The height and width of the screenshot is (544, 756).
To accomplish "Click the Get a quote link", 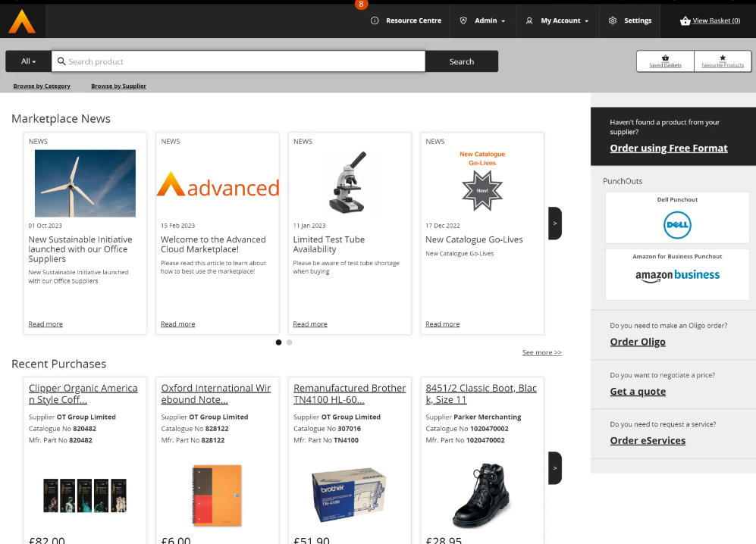I will pyautogui.click(x=638, y=391).
